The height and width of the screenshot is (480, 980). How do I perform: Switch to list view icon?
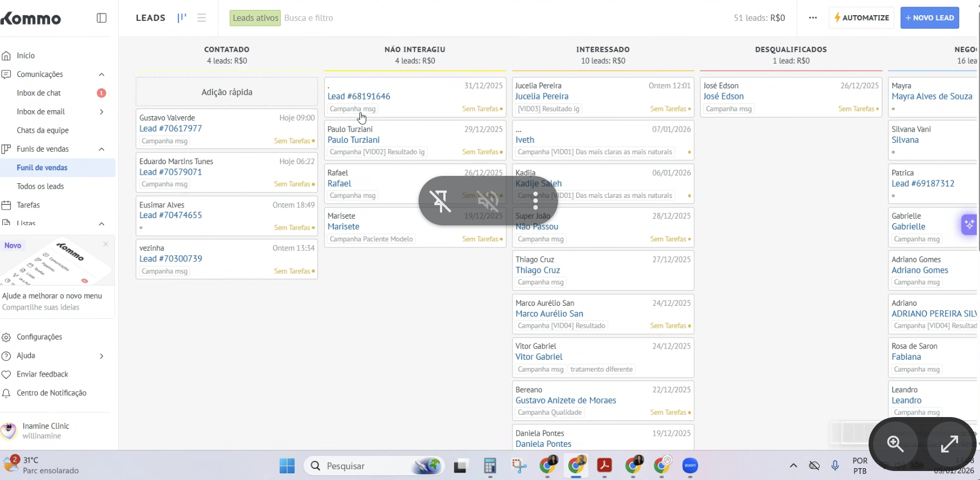tap(201, 18)
